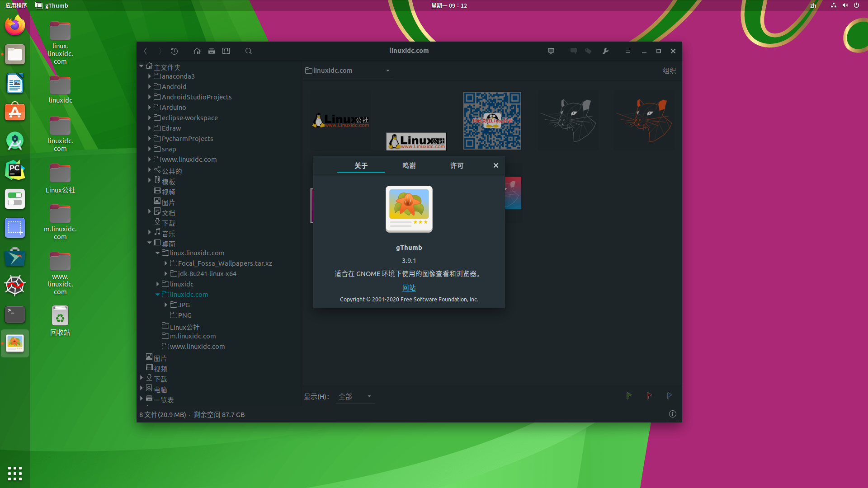Open volume indicator in top bar

(x=845, y=5)
